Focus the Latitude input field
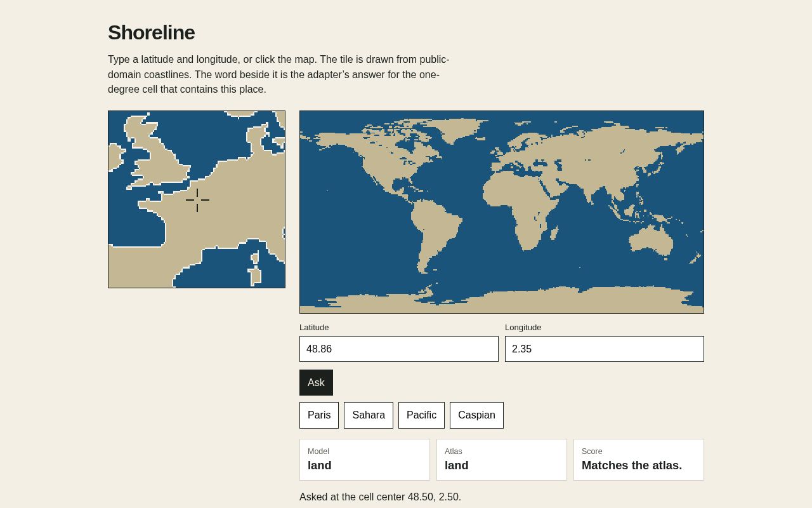Screen dimensions: 812x508 click(x=399, y=349)
